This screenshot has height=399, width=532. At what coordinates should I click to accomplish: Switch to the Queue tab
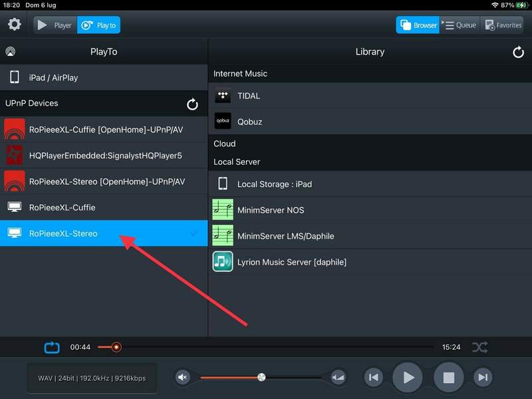(460, 25)
